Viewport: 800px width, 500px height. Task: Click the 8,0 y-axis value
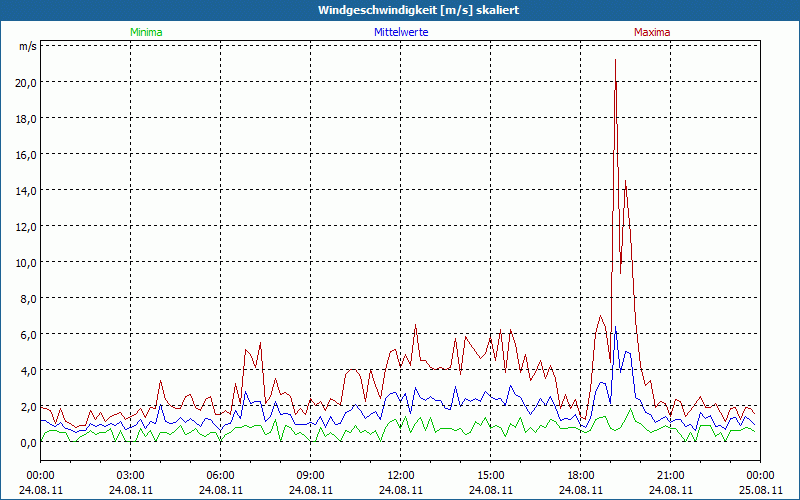point(29,299)
